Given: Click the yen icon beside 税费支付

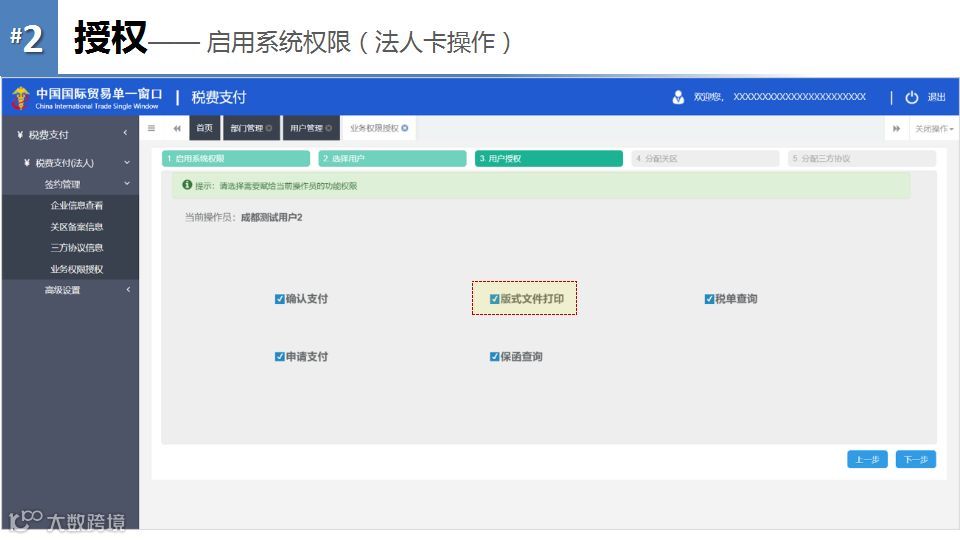Looking at the screenshot, I should coord(20,135).
